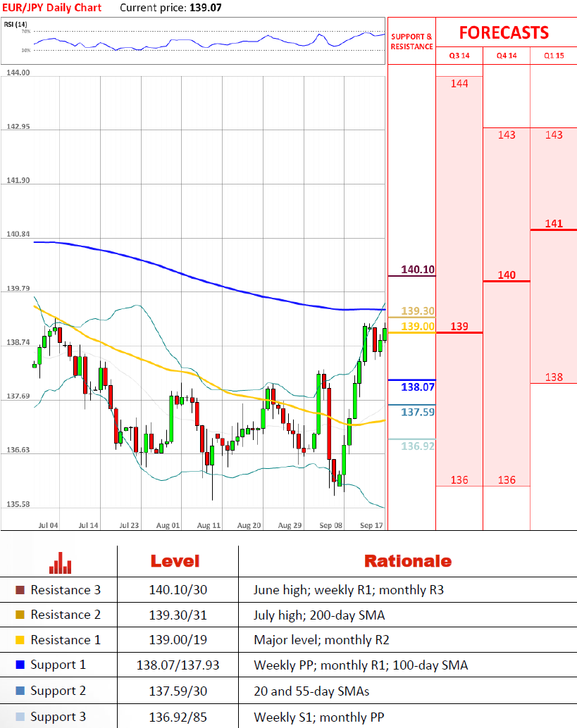Click the level cell 140.10/30

click(x=178, y=590)
